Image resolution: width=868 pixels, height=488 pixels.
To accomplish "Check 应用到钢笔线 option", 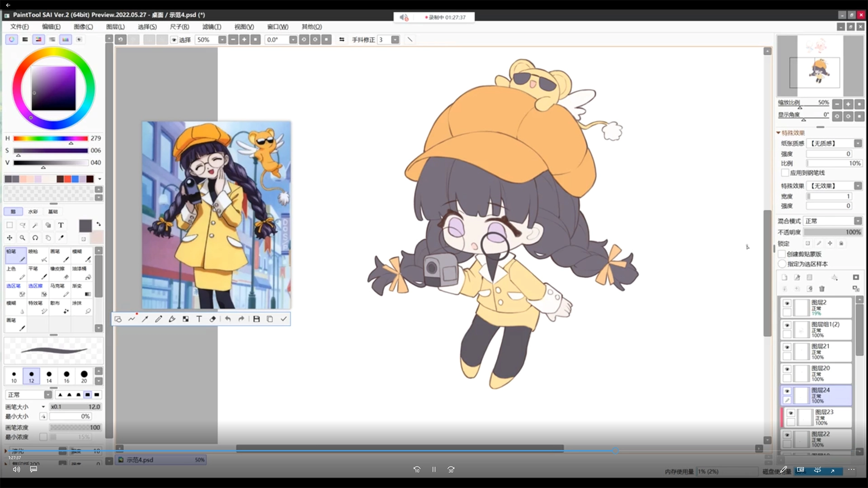I will [x=785, y=173].
